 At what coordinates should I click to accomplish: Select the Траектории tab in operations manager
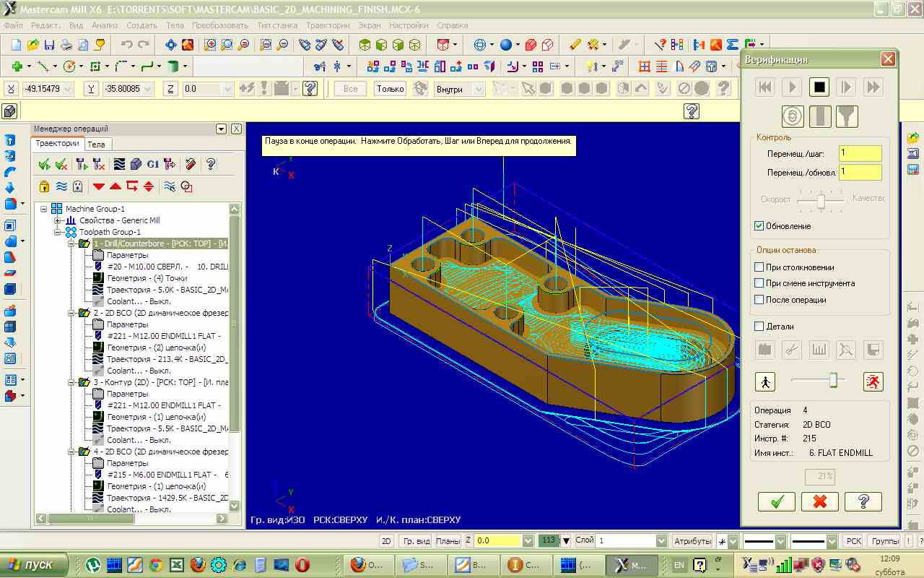[58, 144]
